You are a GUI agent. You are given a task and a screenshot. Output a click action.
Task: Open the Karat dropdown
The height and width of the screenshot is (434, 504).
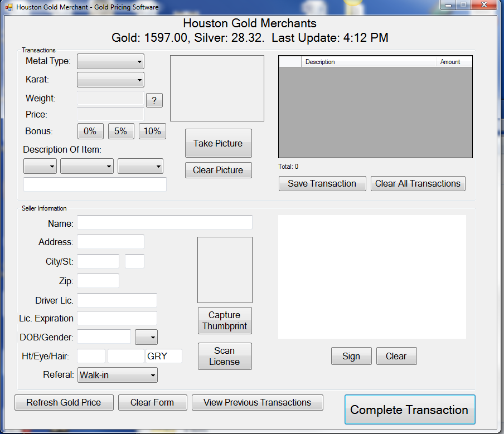click(110, 80)
